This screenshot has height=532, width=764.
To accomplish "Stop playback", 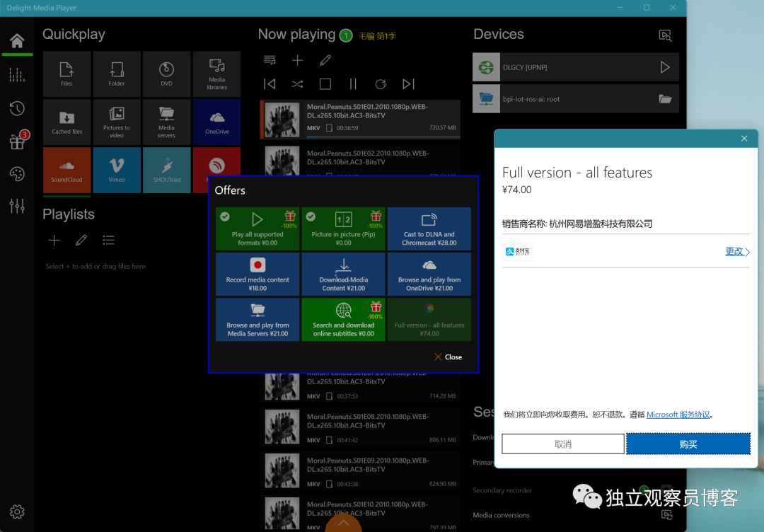I will 325,84.
